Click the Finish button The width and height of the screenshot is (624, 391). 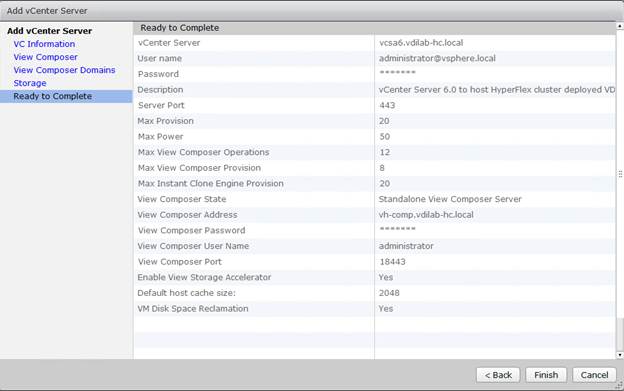[x=546, y=375]
